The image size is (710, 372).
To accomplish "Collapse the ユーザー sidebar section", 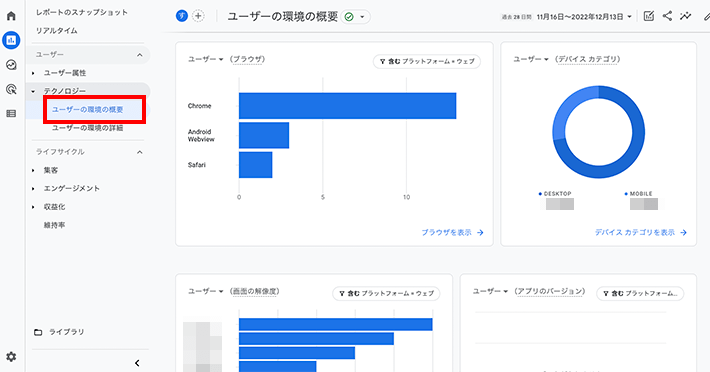I will [139, 55].
